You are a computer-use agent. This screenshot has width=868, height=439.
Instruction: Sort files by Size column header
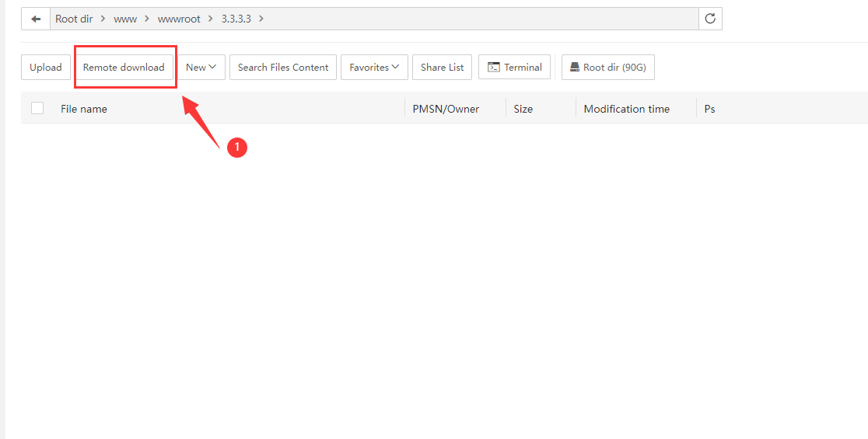[x=523, y=109]
